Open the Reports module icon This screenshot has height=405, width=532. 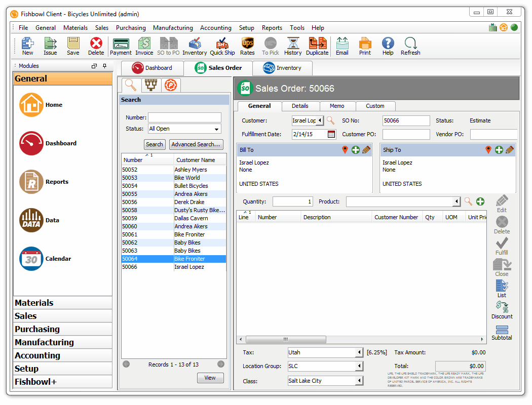(x=31, y=182)
